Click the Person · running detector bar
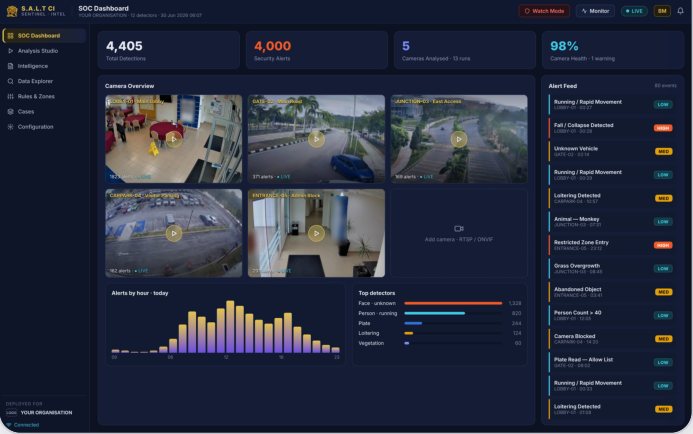Image resolution: width=693 pixels, height=434 pixels. 434,313
